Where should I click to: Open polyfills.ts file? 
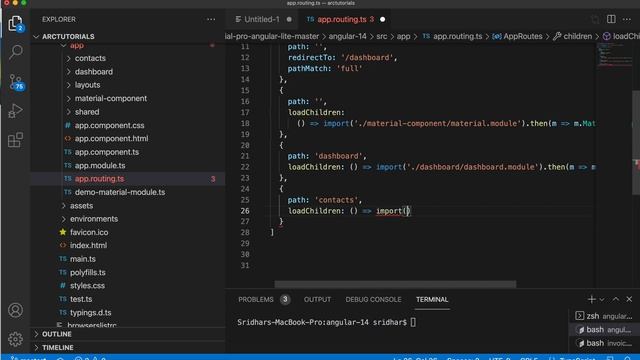click(88, 272)
